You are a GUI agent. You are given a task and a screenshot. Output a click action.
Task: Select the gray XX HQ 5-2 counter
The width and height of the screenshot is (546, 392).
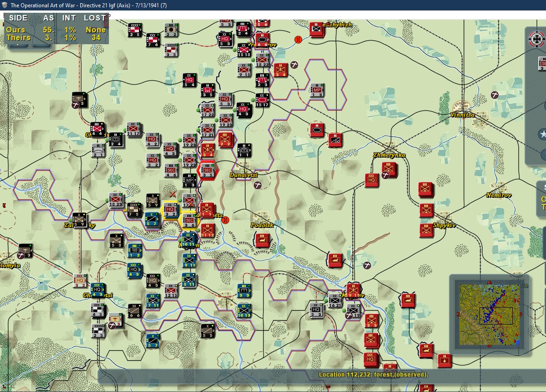(x=153, y=160)
